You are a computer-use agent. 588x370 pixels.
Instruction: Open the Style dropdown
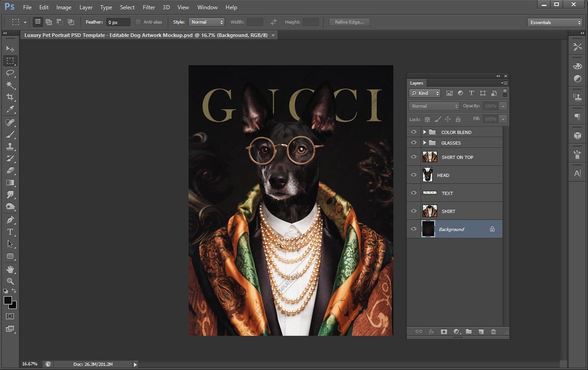[206, 22]
